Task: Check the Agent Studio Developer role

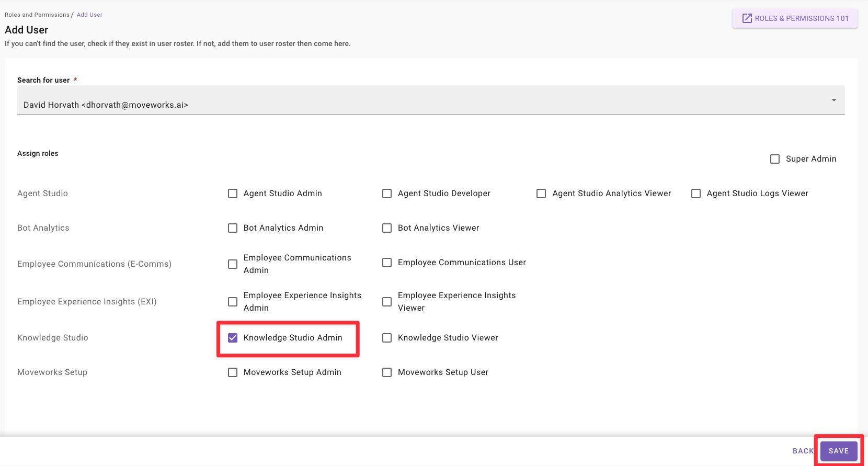Action: click(x=387, y=194)
